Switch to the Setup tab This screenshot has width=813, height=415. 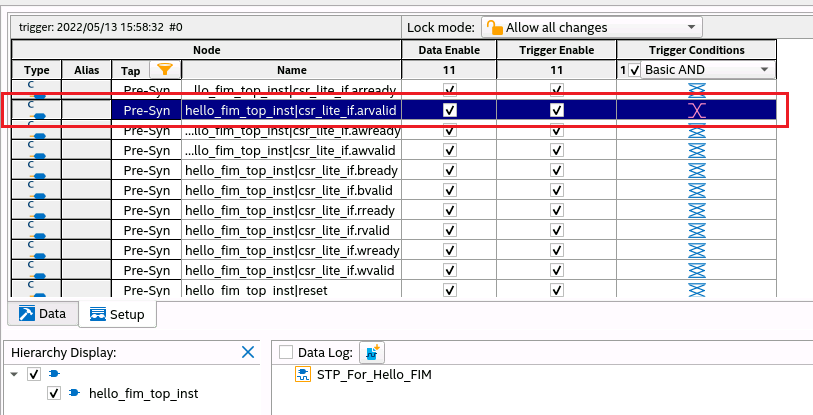tap(116, 315)
